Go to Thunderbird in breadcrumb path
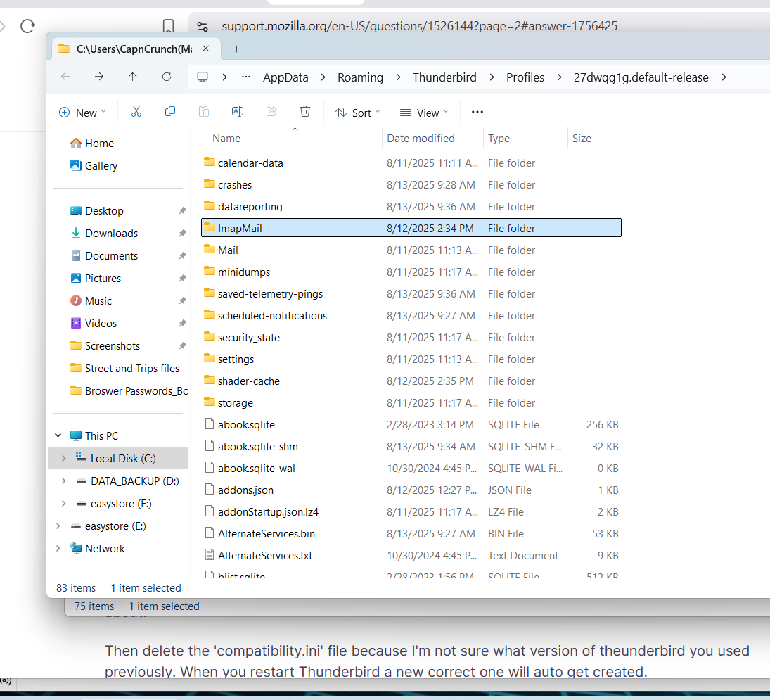 tap(444, 77)
